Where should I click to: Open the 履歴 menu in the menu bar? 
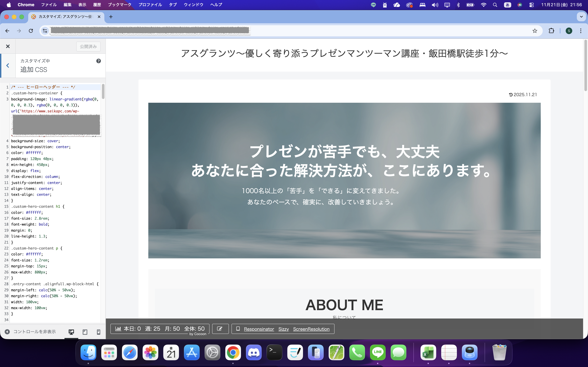coord(97,5)
